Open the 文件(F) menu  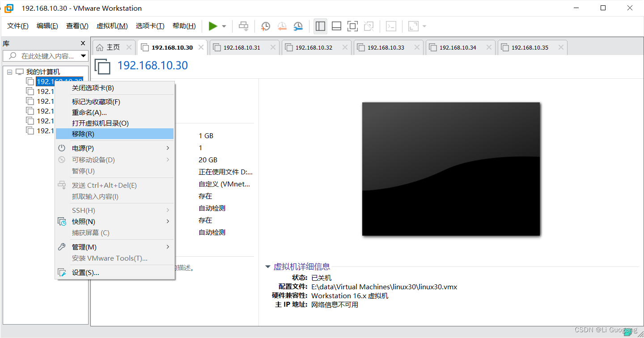coord(18,26)
